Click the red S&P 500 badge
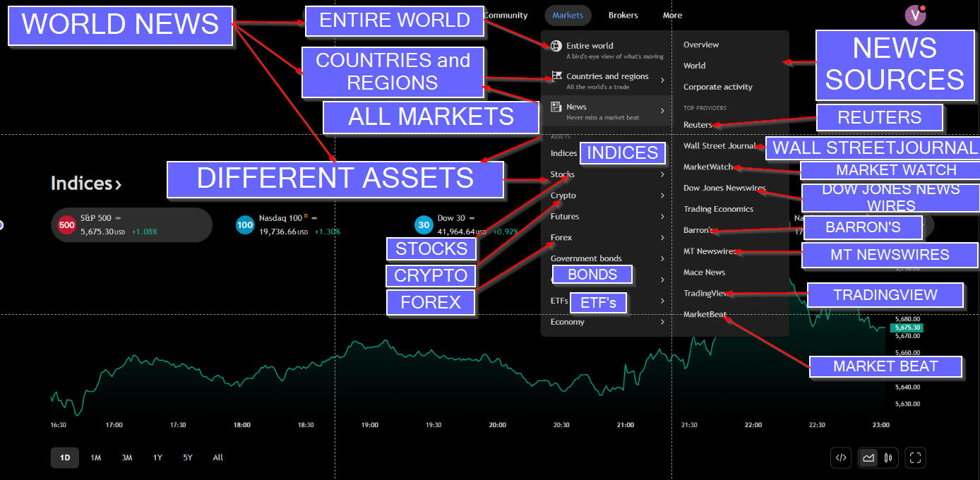This screenshot has width=980, height=480. click(66, 225)
